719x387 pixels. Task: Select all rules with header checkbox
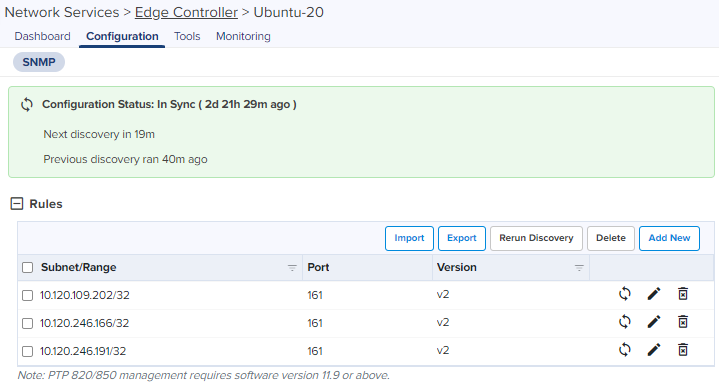coord(28,267)
